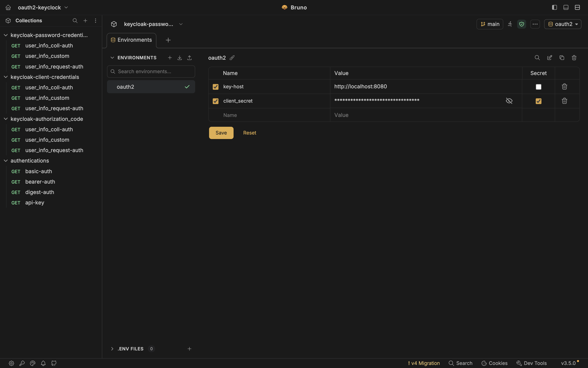The height and width of the screenshot is (368, 588).
Task: Click the key icon in the status bar
Action: click(x=22, y=363)
